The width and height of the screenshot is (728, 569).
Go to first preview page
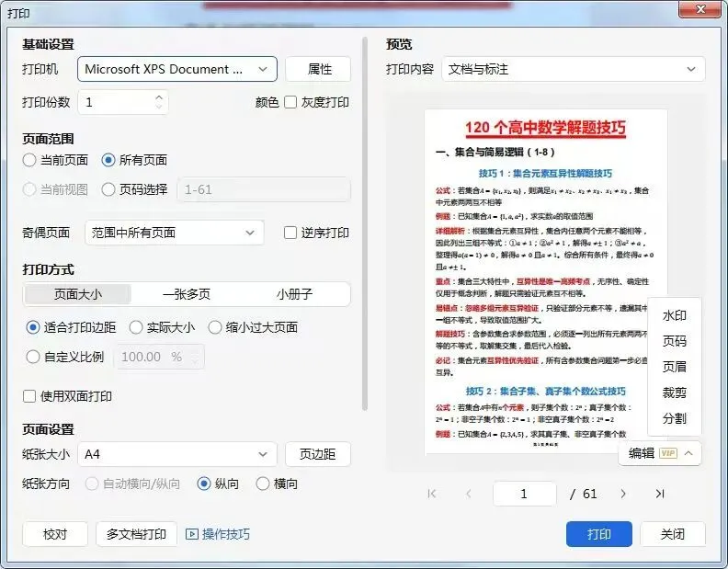[432, 494]
